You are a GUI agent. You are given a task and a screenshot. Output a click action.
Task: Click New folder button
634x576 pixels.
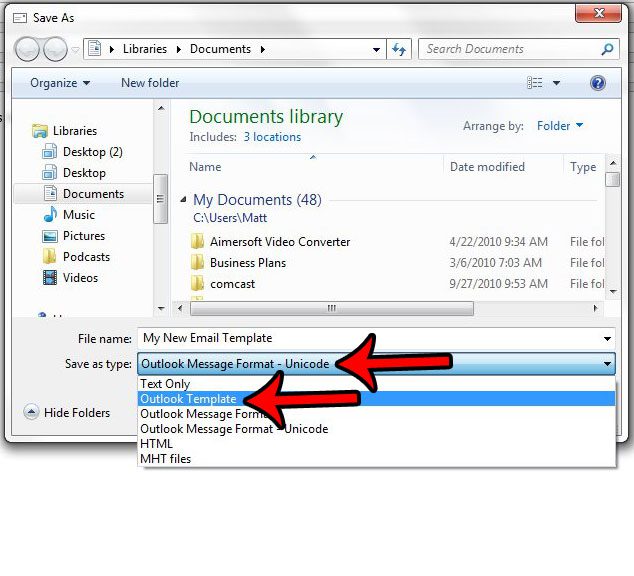point(150,83)
